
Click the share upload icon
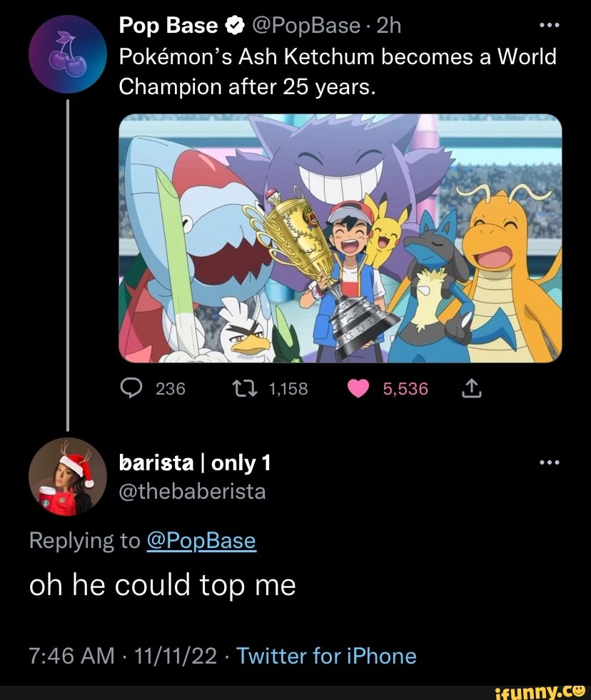click(470, 388)
